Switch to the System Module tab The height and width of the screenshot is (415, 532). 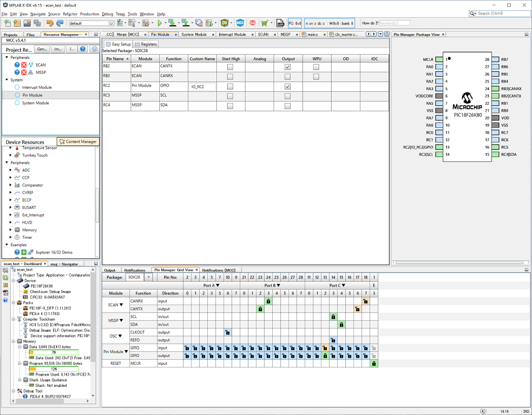pyautogui.click(x=193, y=35)
